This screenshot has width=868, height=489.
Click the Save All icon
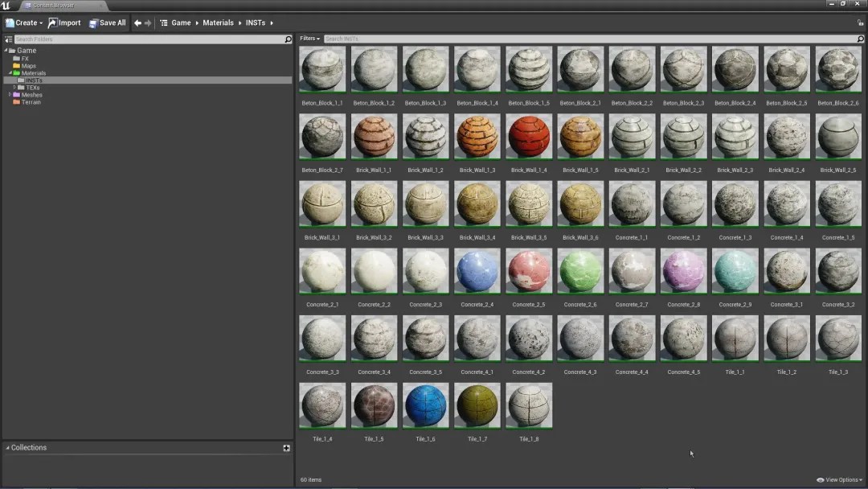click(x=93, y=23)
